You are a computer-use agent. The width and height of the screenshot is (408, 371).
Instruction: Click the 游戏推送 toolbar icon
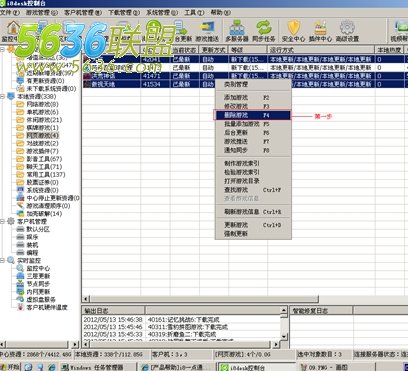click(x=207, y=31)
